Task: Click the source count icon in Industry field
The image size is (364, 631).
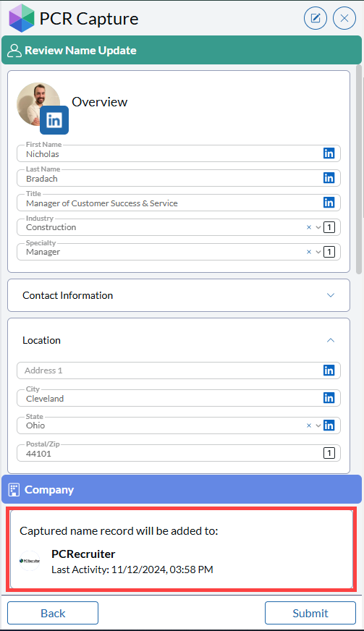Action: tap(329, 227)
